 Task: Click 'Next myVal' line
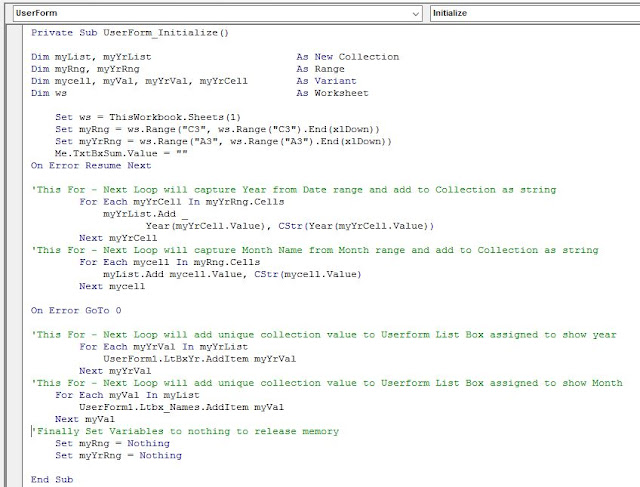click(85, 419)
